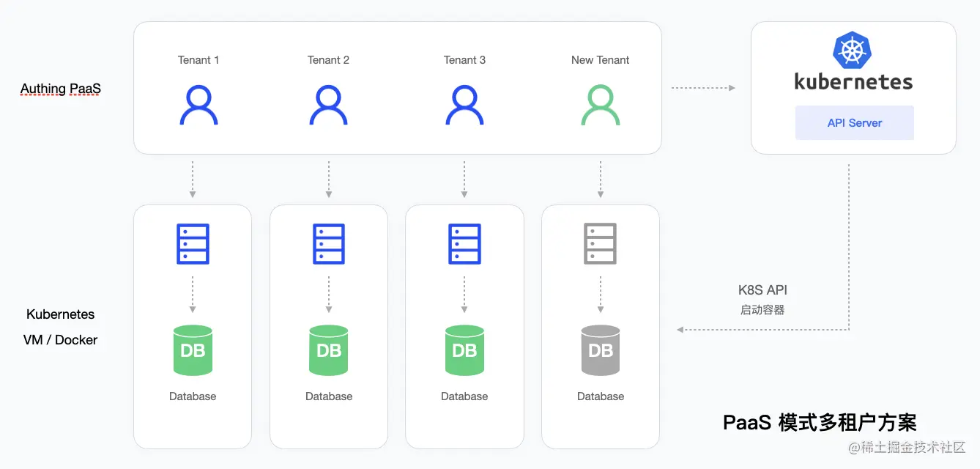Click the 'Authing PaaS' label

coord(61,89)
